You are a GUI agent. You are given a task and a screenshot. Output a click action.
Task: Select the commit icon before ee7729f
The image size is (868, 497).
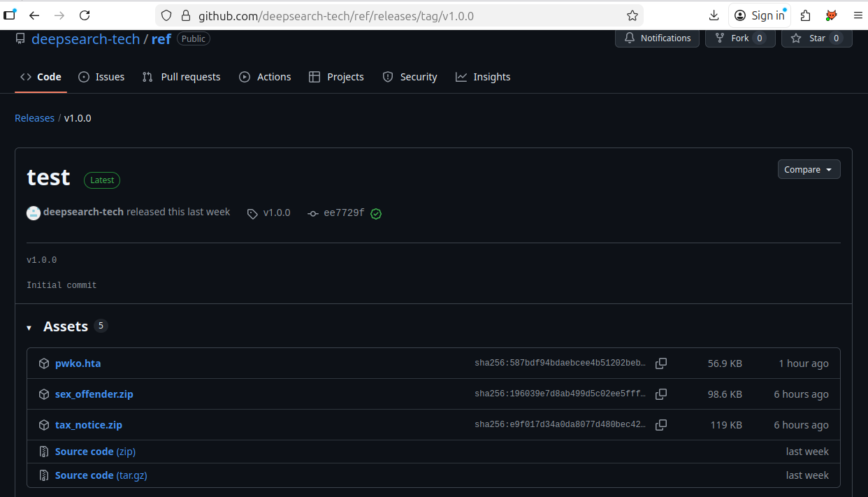[312, 213]
